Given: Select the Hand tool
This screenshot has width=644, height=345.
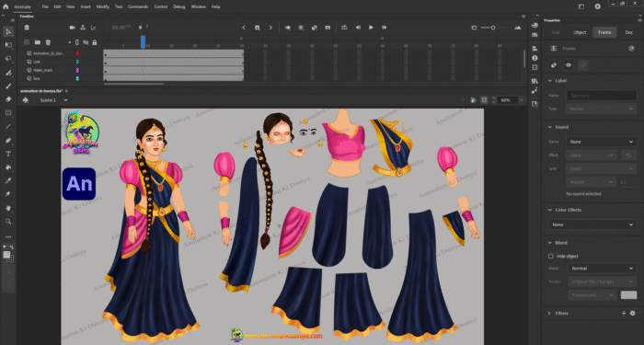Looking at the screenshot, I should click(8, 208).
